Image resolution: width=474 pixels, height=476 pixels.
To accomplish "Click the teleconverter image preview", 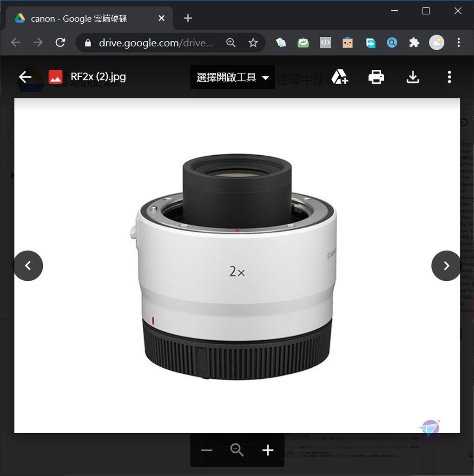I will coord(237,265).
